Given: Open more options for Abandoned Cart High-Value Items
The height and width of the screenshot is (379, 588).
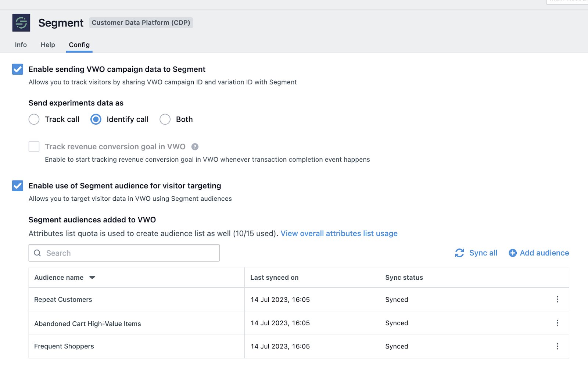Looking at the screenshot, I should [x=557, y=323].
